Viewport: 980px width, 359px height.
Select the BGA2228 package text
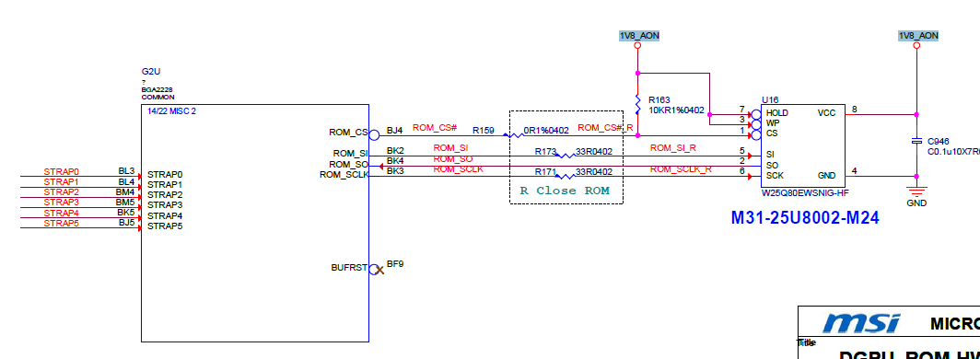click(157, 90)
